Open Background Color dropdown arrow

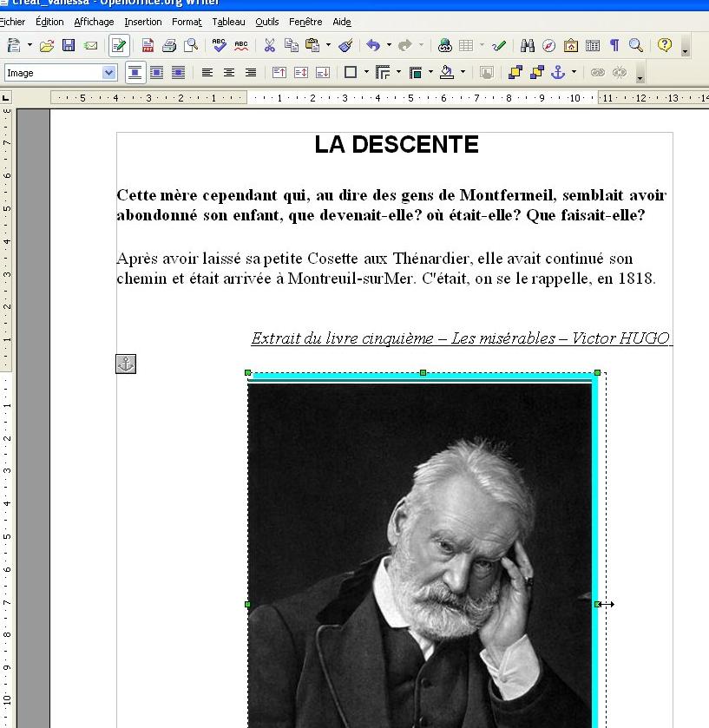pos(463,72)
